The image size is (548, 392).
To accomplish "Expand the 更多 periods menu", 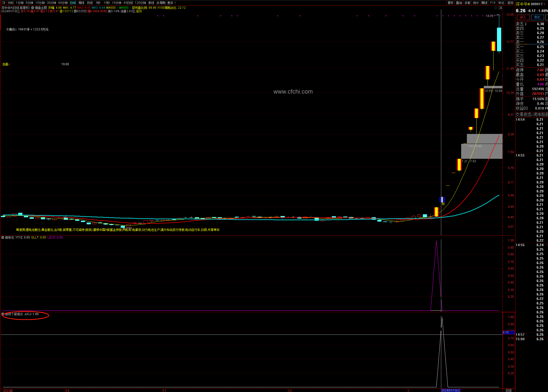I will point(171,3).
